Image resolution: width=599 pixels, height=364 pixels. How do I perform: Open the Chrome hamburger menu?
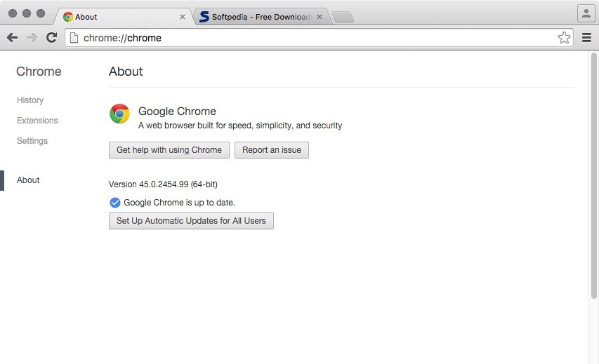tap(587, 37)
